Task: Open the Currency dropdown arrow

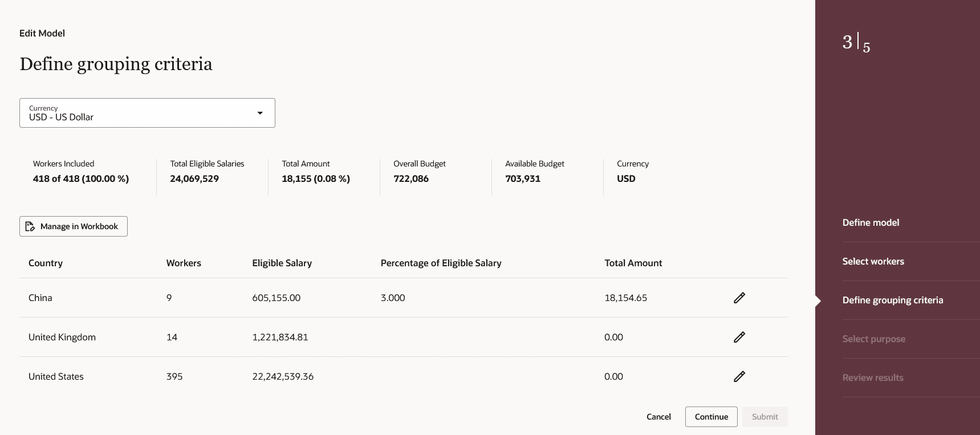Action: [x=260, y=113]
